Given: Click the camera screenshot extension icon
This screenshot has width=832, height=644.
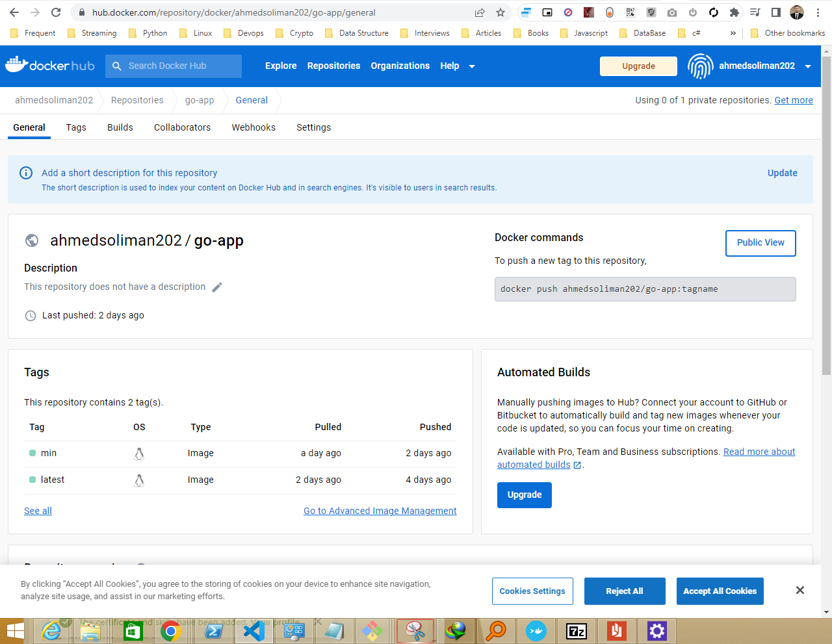Looking at the screenshot, I should (x=672, y=12).
